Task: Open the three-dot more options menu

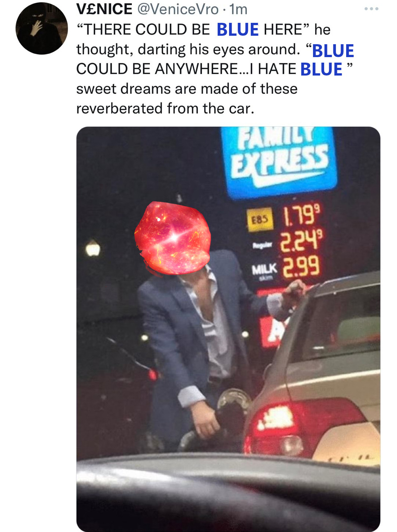Action: tap(371, 9)
